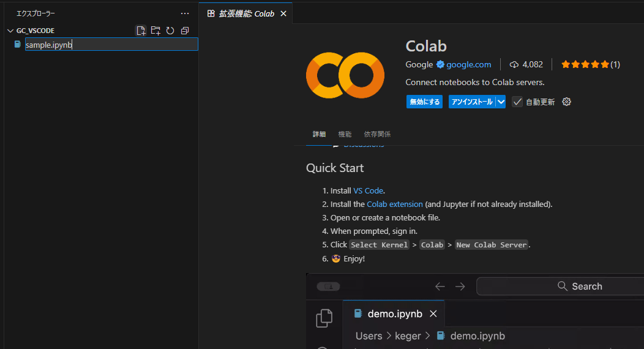644x349 pixels.
Task: Toggle the 自動更新 checkbox
Action: coord(517,102)
